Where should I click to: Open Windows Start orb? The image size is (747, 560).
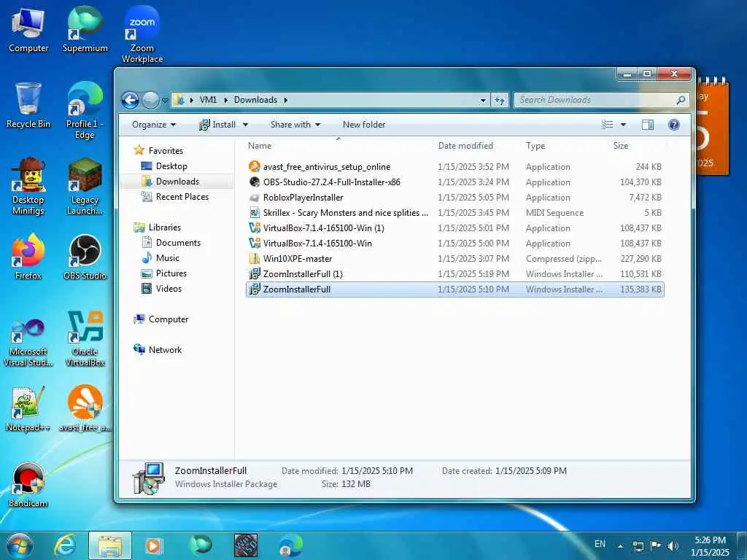tap(20, 545)
